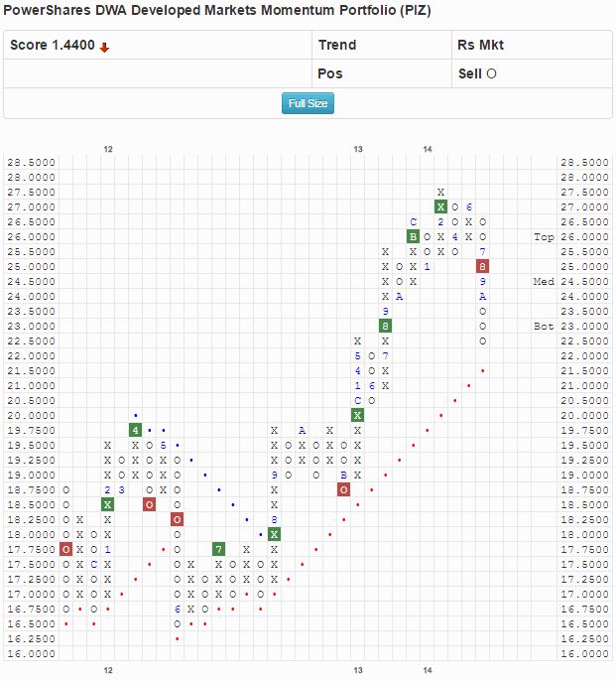Screen dimensions: 616x681
Task: Click the Med label on right axis
Action: pos(544,282)
